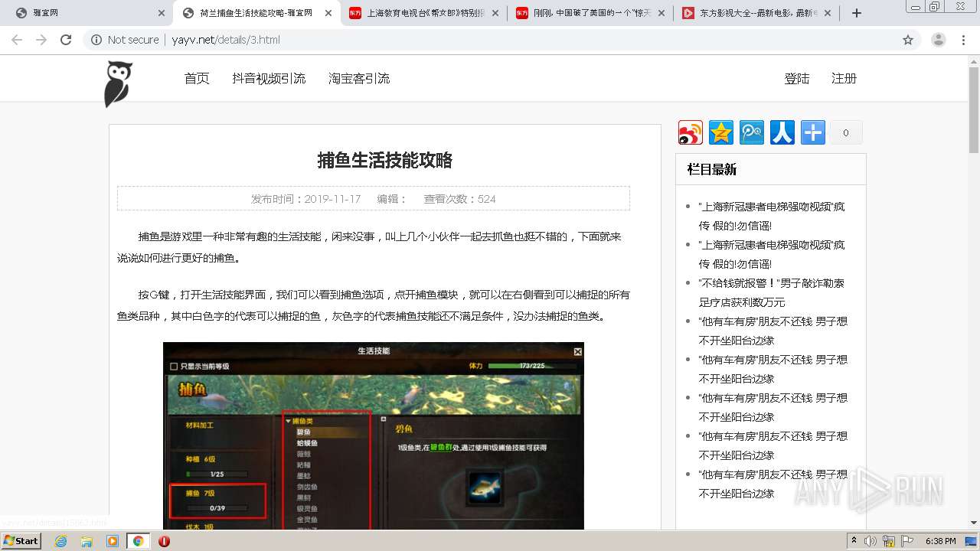Open the 淘宝客引流 menu item
Viewport: 980px width, 551px height.
point(359,78)
